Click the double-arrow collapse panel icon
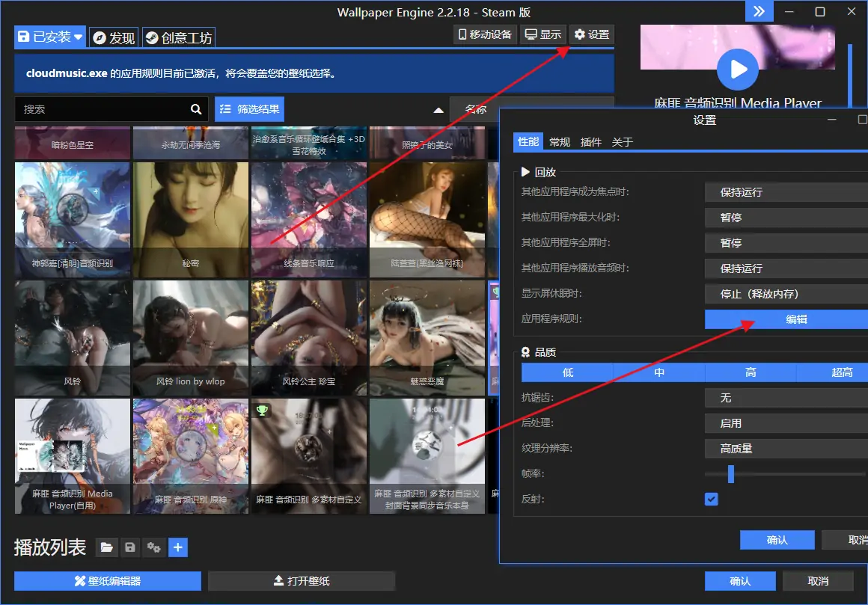This screenshot has width=868, height=605. pos(759,11)
